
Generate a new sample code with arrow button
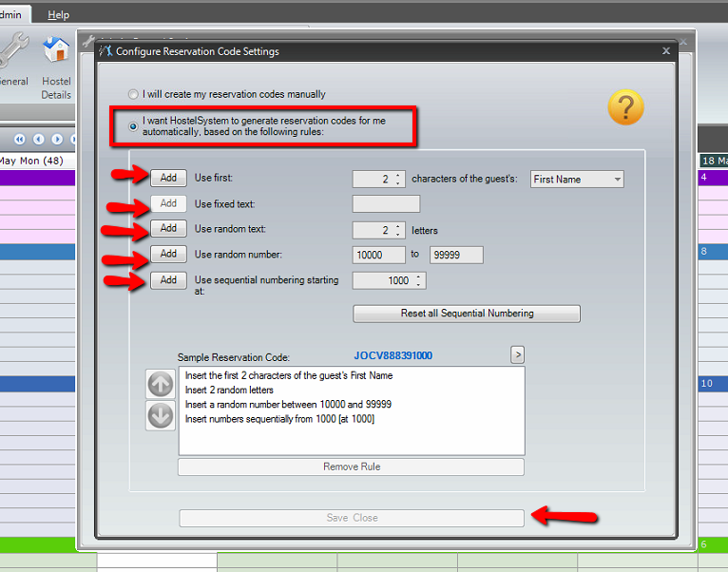coord(518,355)
